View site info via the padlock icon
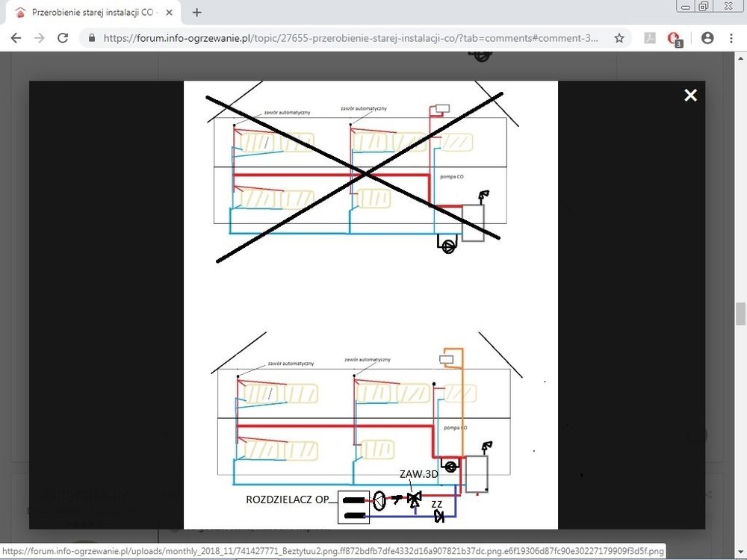 [x=92, y=38]
